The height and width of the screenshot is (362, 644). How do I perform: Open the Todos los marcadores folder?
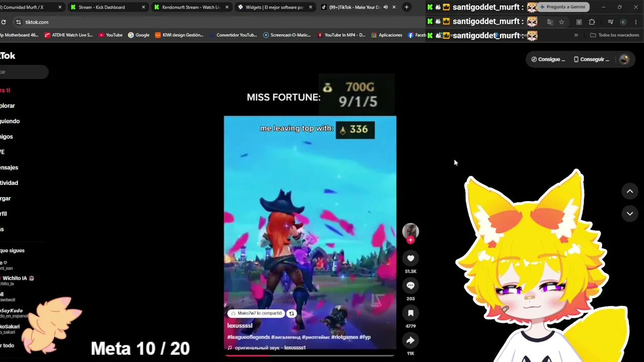[614, 35]
